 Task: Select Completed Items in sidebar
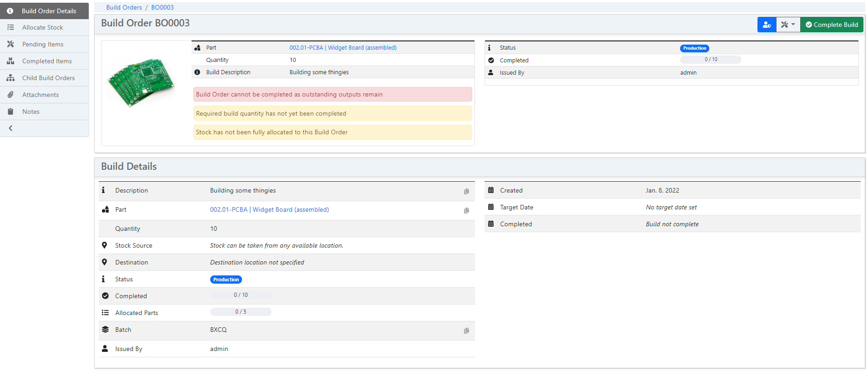(x=47, y=61)
